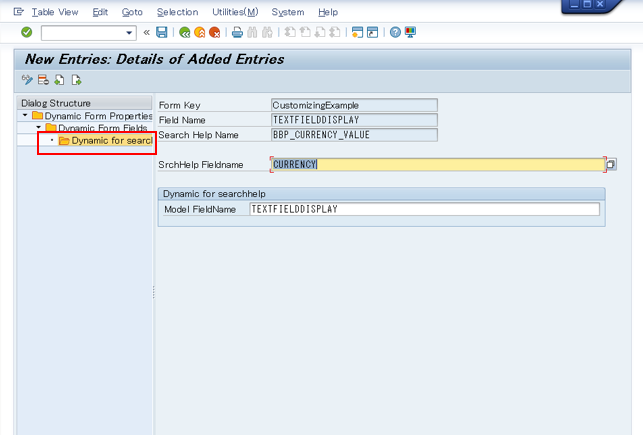The height and width of the screenshot is (435, 643).
Task: Click the green Back icon
Action: (x=185, y=32)
